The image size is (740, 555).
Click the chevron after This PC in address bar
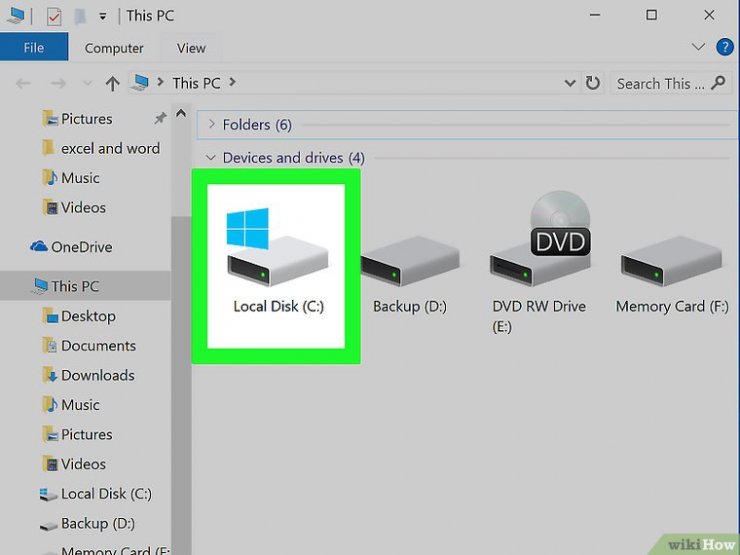point(232,82)
